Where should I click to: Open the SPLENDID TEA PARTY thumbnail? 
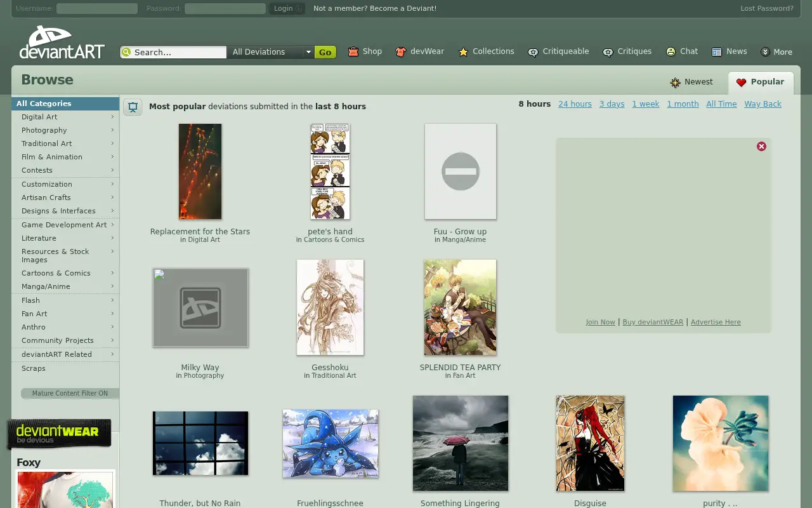pos(460,307)
